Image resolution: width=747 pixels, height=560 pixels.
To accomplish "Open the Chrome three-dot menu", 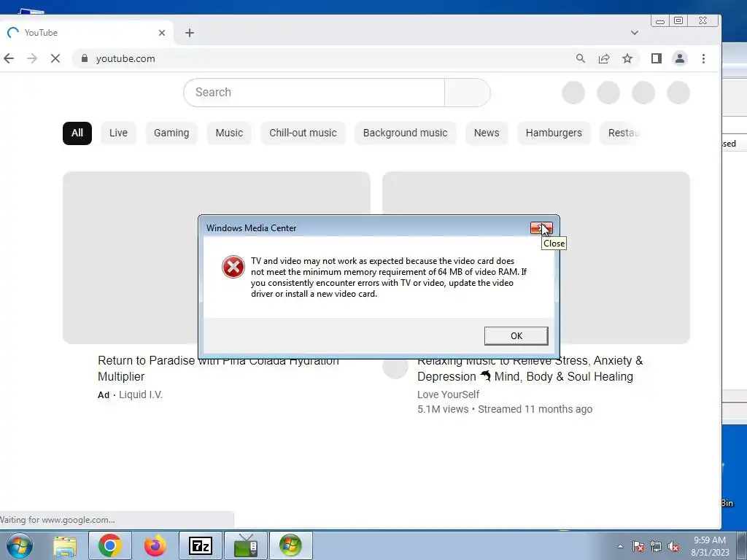I will (x=704, y=58).
